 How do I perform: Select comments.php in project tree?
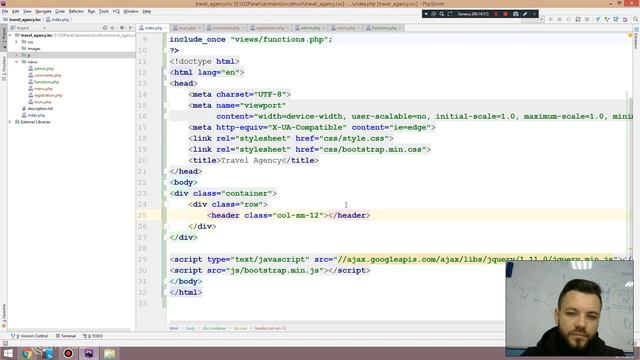tap(45, 75)
